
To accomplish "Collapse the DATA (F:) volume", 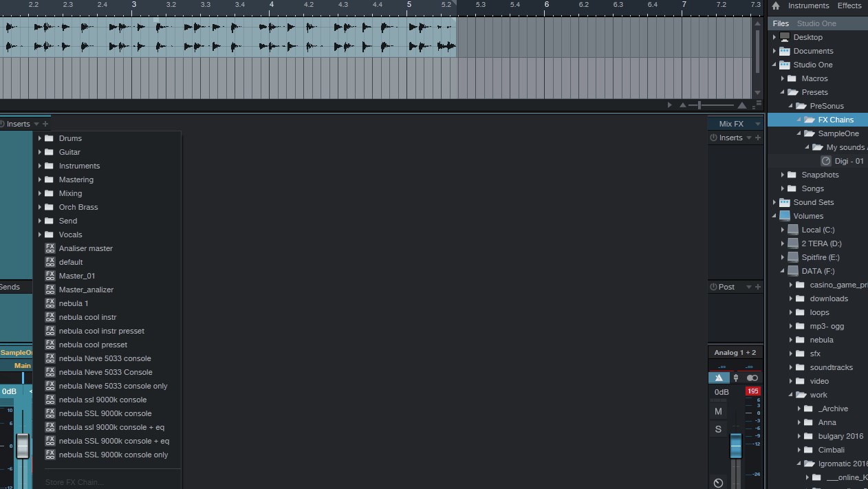I will coord(783,271).
